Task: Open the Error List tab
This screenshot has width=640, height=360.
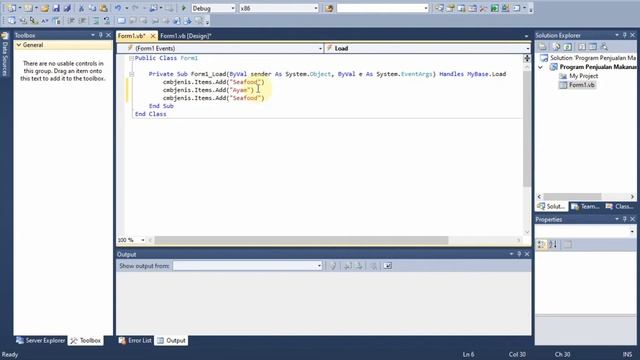Action: (135, 340)
